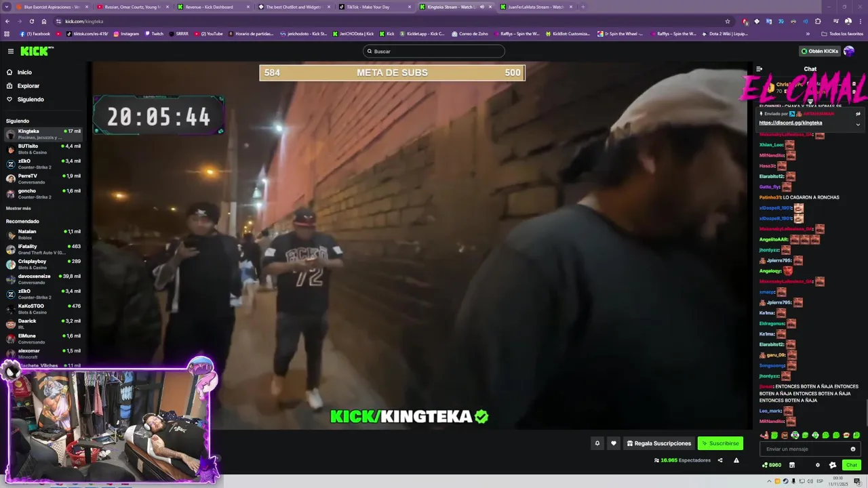Click the green Suscribirse button
This screenshot has width=868, height=488.
(x=720, y=443)
